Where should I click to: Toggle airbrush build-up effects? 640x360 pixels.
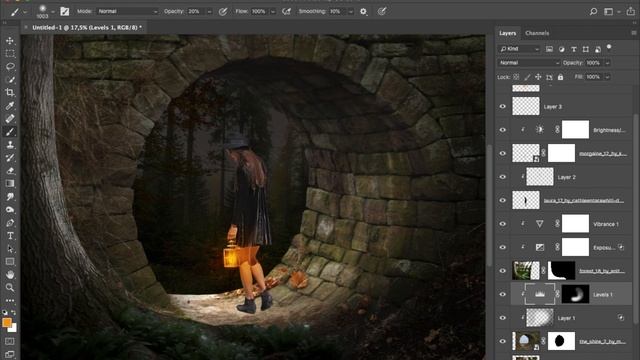(x=287, y=11)
